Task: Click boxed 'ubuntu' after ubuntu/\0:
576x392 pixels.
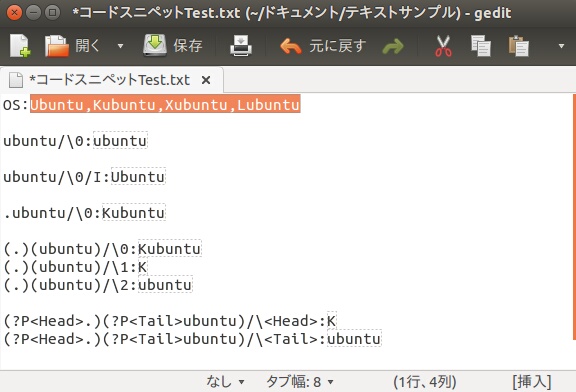Action: point(120,140)
